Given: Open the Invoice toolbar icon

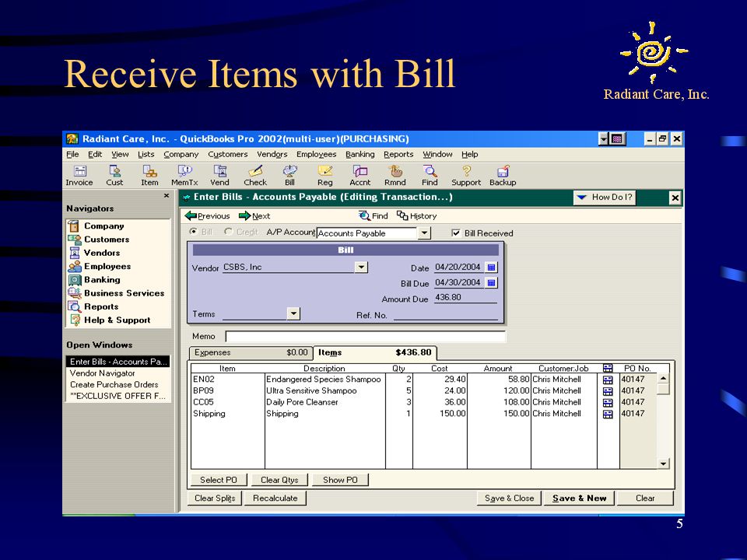Looking at the screenshot, I should [79, 176].
